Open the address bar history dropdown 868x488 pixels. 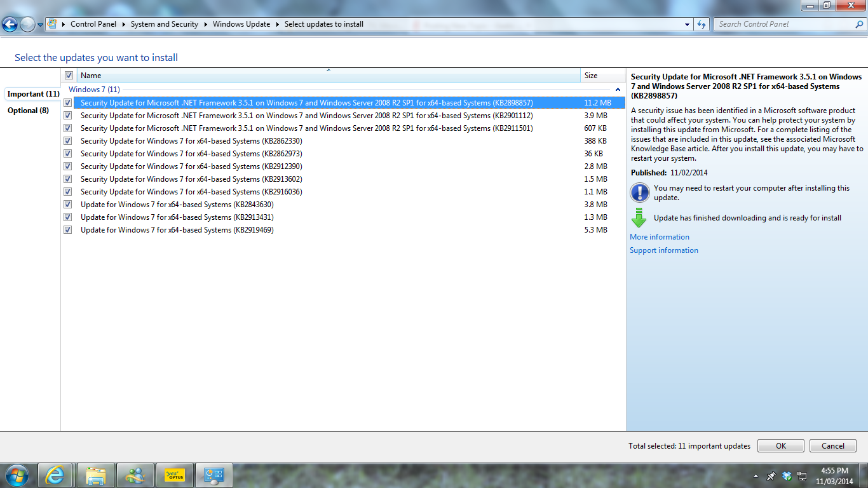pos(688,24)
